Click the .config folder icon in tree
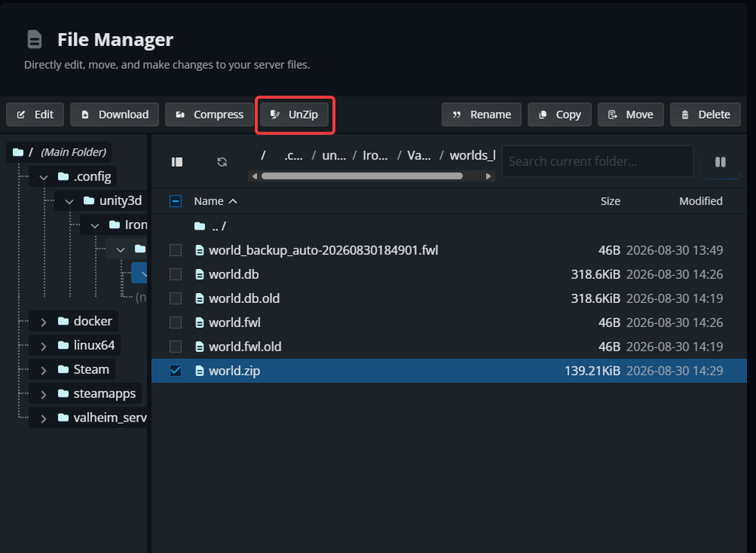This screenshot has width=756, height=553. (x=64, y=176)
